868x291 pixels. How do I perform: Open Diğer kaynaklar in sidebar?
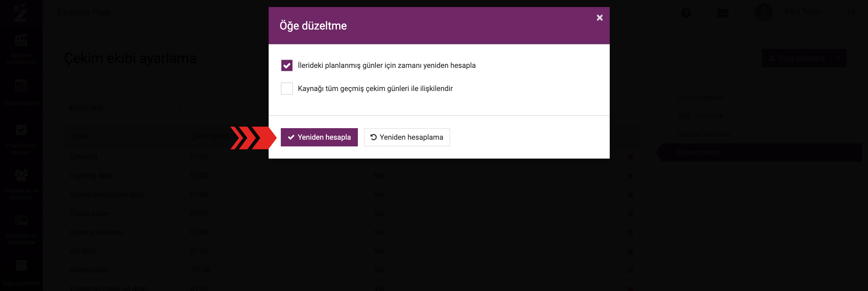click(21, 273)
